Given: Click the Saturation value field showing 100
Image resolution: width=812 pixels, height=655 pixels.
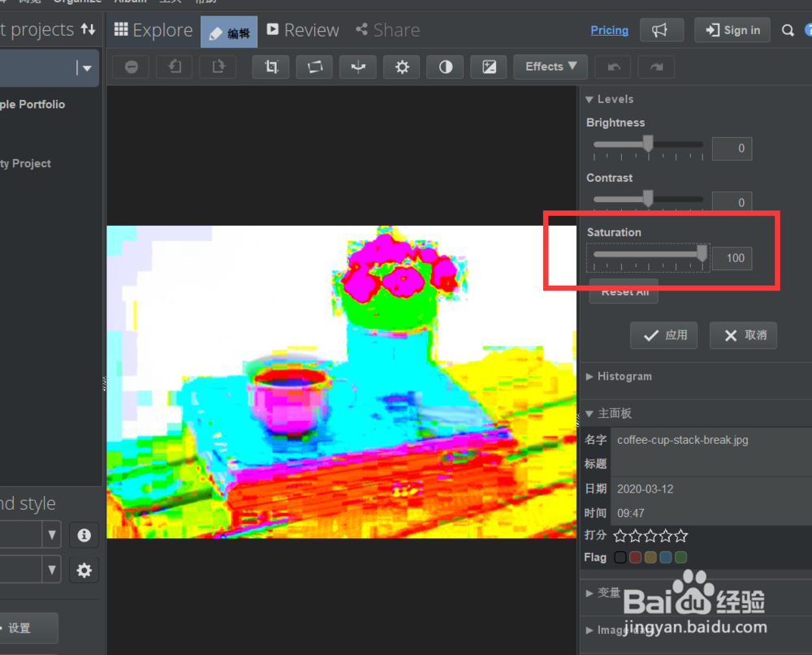Looking at the screenshot, I should [x=732, y=258].
